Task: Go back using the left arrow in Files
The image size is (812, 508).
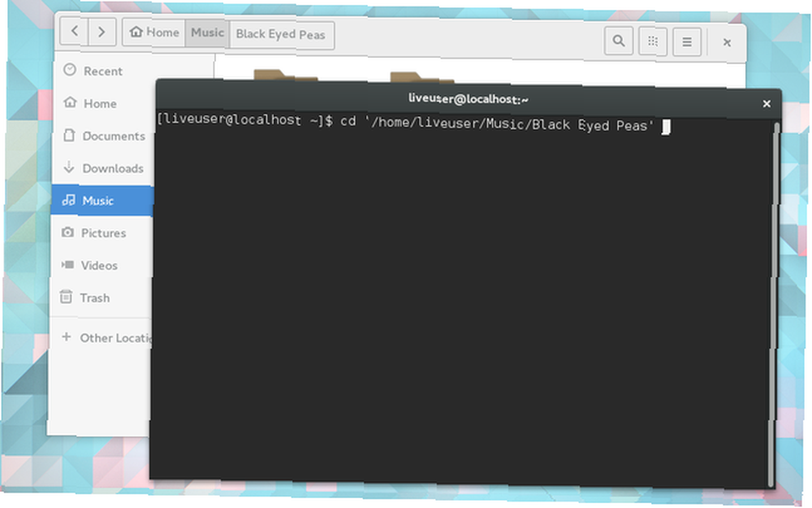Action: click(75, 31)
